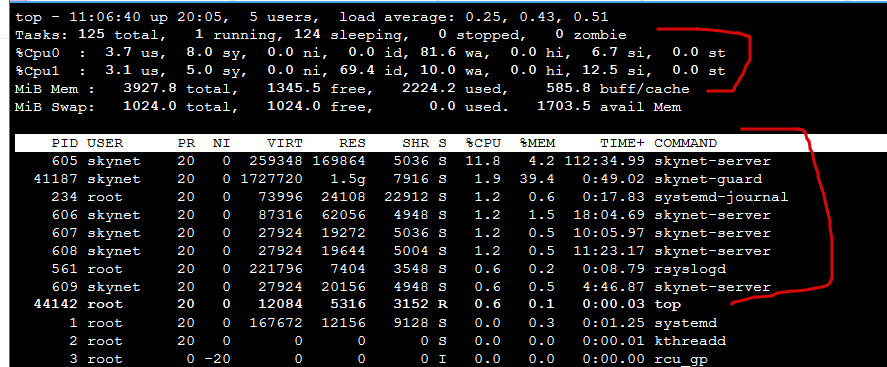Click the Tasks: 125 total text
Screen dimensions: 887x367
(x=91, y=35)
